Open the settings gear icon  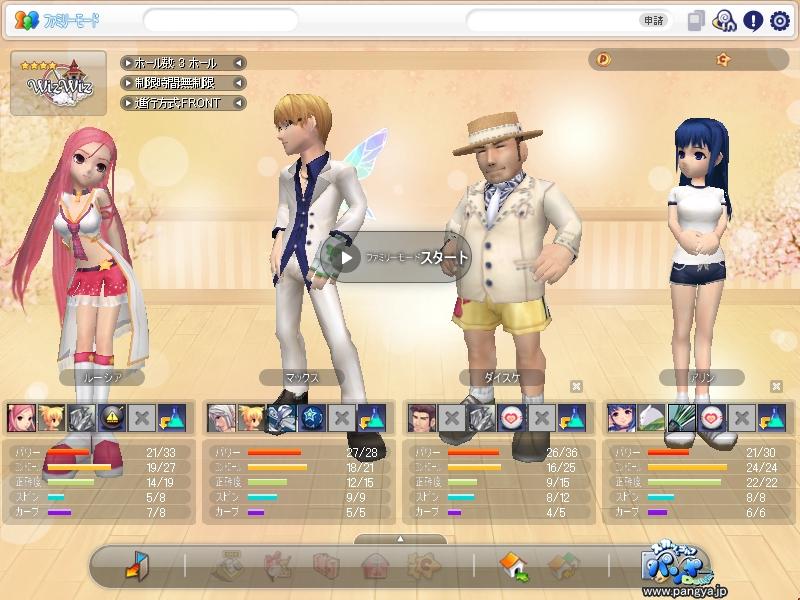coord(780,21)
